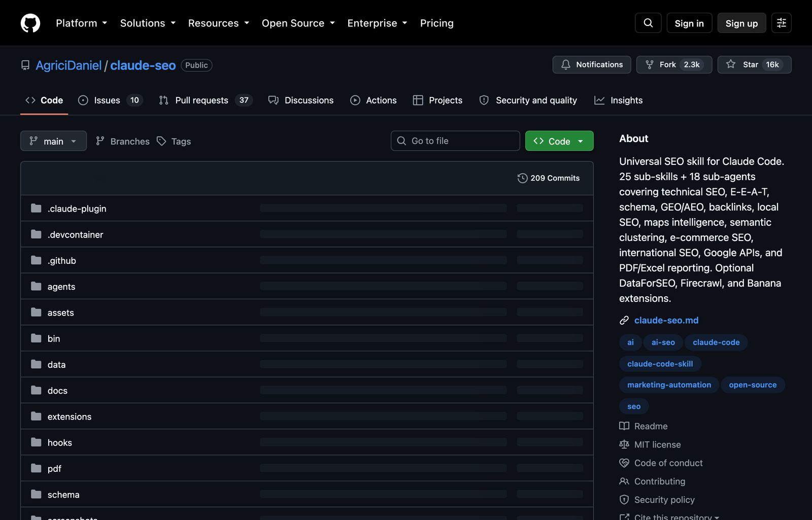
Task: Click the bin folder icon
Action: click(36, 338)
